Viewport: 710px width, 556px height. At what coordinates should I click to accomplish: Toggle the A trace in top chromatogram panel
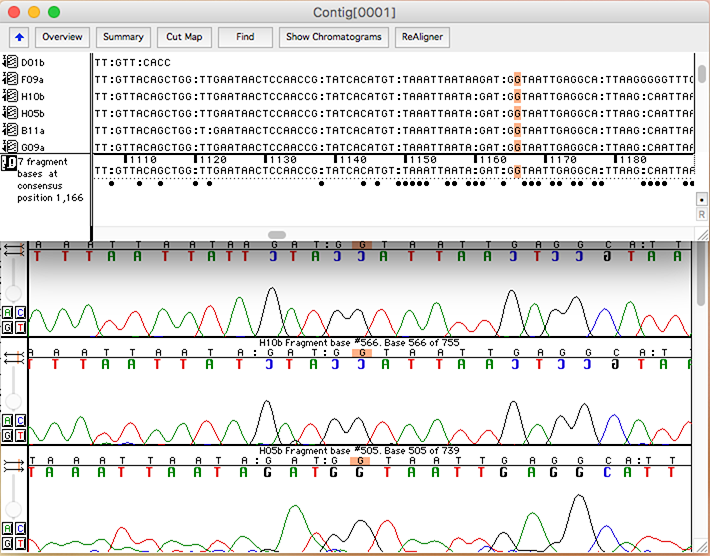pyautogui.click(x=8, y=312)
